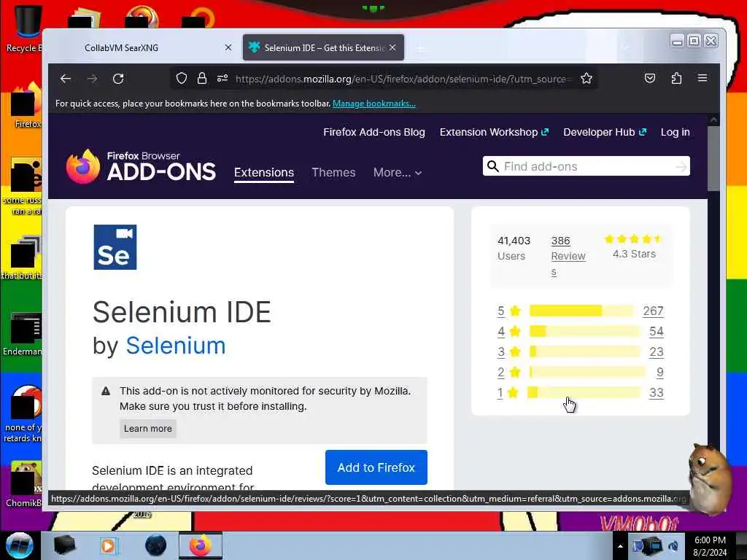Open the 3-star reviews count 23
This screenshot has height=560, width=747.
pos(657,352)
